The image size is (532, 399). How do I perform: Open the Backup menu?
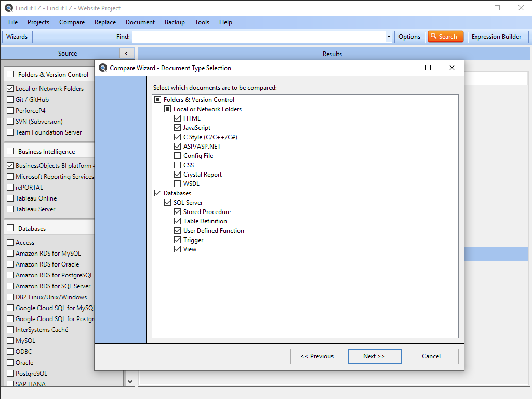(x=175, y=22)
